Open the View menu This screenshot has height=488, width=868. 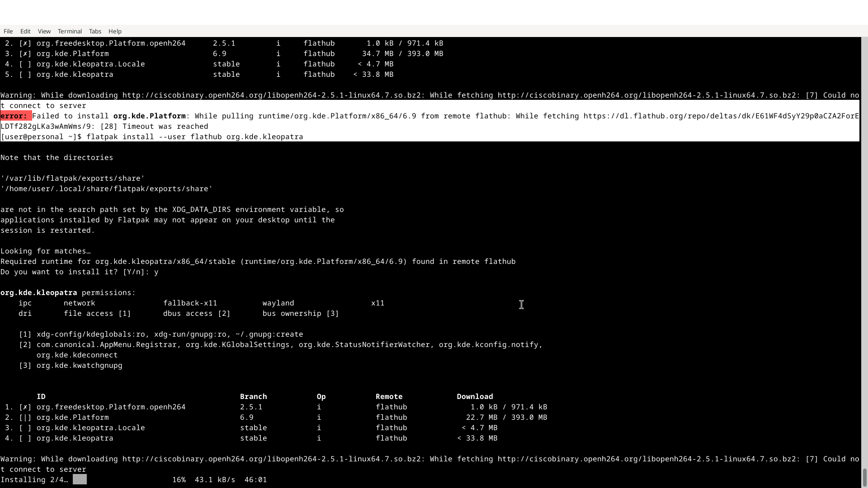click(x=44, y=31)
